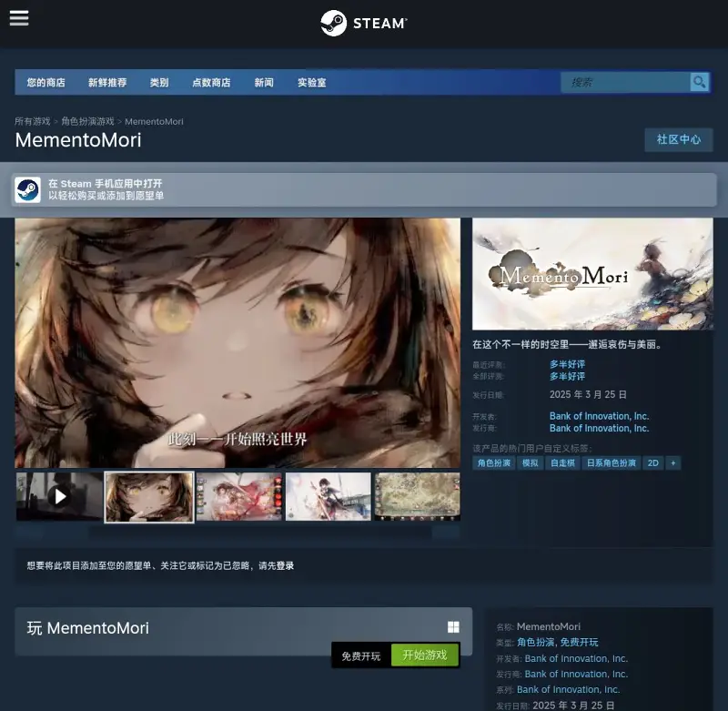Open the 在 Steam 手机应用中打开 banner
The image size is (728, 711).
pos(364,189)
